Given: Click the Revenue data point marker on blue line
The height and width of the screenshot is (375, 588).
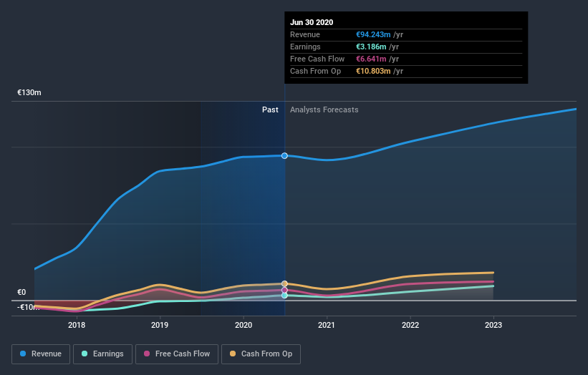Looking at the screenshot, I should [284, 155].
